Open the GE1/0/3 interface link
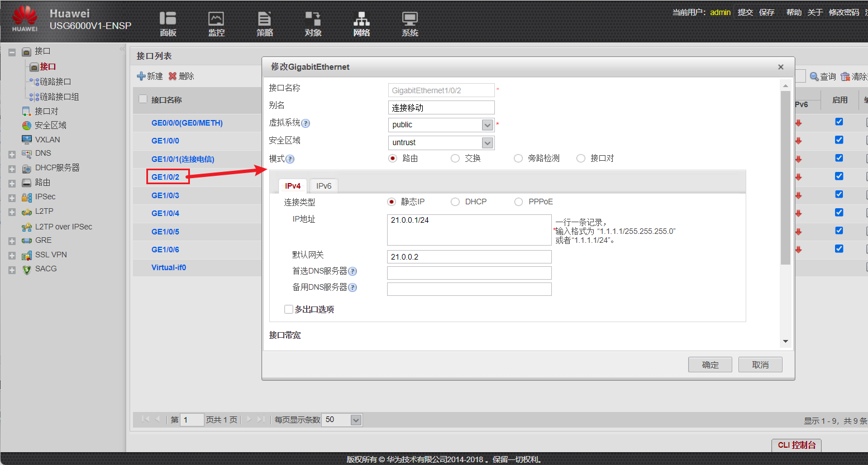The image size is (868, 465). (x=165, y=195)
